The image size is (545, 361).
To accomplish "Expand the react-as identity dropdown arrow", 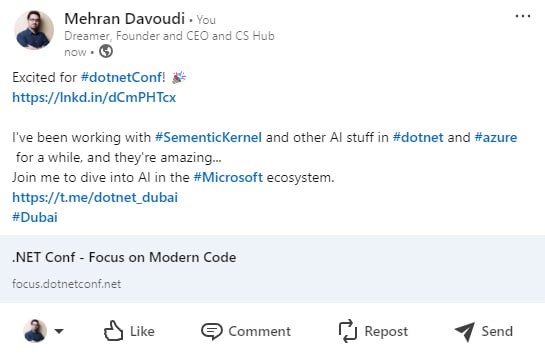I will pos(59,331).
